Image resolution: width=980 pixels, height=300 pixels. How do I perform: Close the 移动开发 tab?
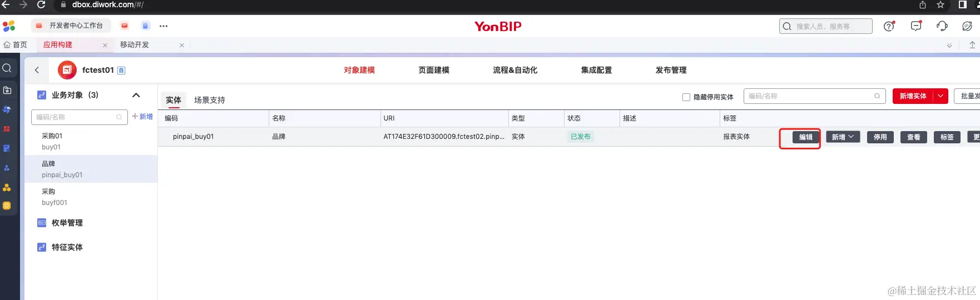(x=182, y=46)
